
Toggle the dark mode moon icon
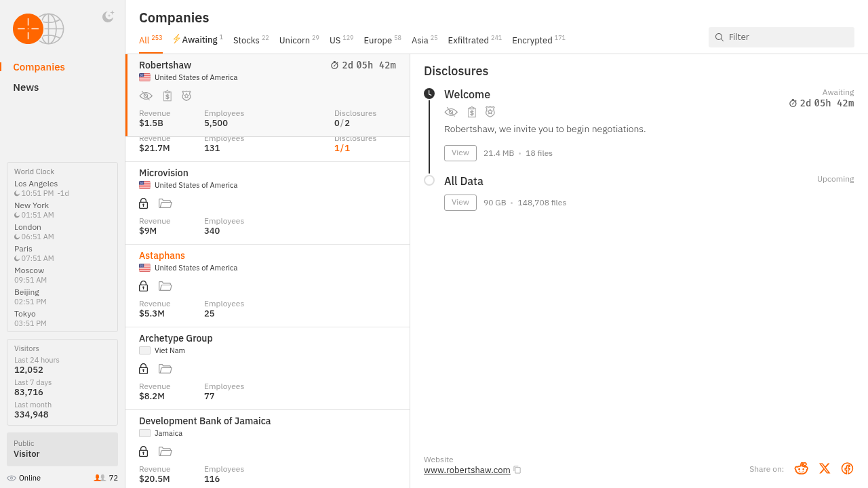[108, 17]
